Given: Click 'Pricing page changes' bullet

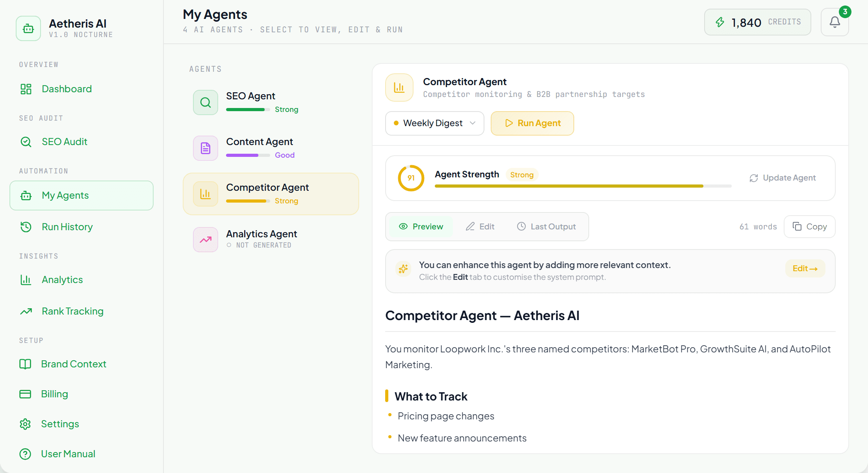Looking at the screenshot, I should coord(446,416).
